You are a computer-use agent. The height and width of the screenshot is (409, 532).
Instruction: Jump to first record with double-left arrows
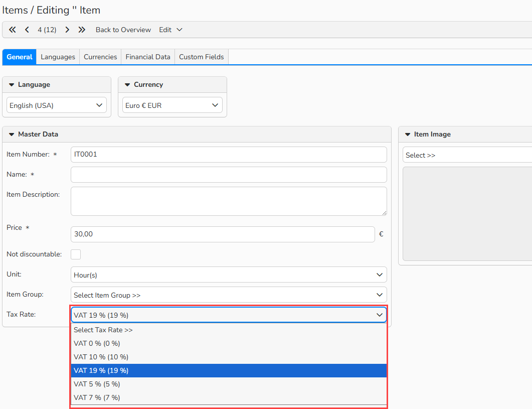tap(12, 30)
